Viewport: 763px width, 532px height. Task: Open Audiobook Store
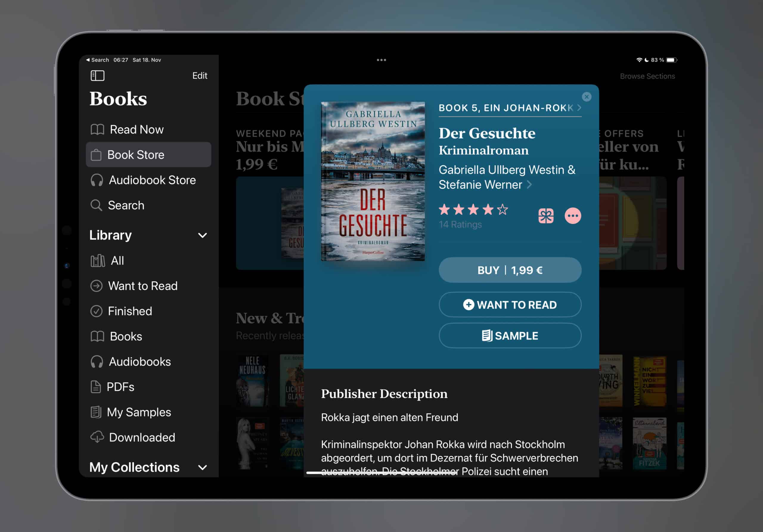click(x=148, y=180)
